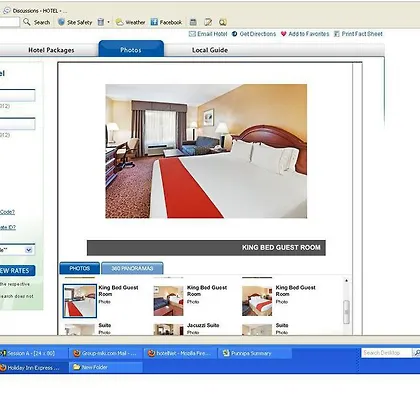The width and height of the screenshot is (420, 420).
Task: Open Facebook toolbar shortcut
Action: [154, 22]
